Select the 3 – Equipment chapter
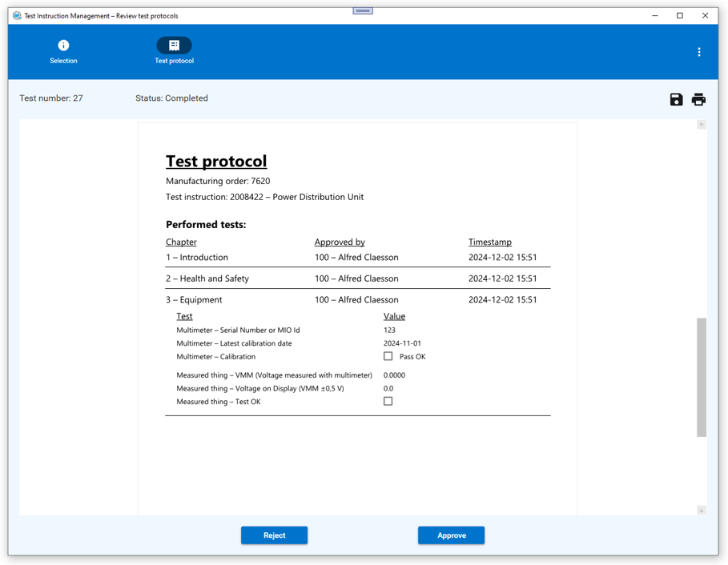This screenshot has width=728, height=565. [194, 299]
